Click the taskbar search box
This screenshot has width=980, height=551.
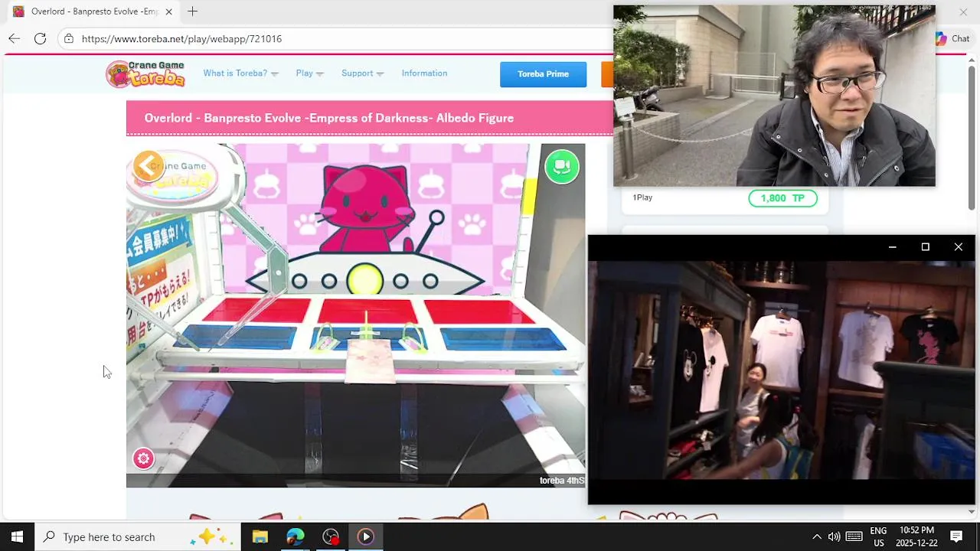138,536
